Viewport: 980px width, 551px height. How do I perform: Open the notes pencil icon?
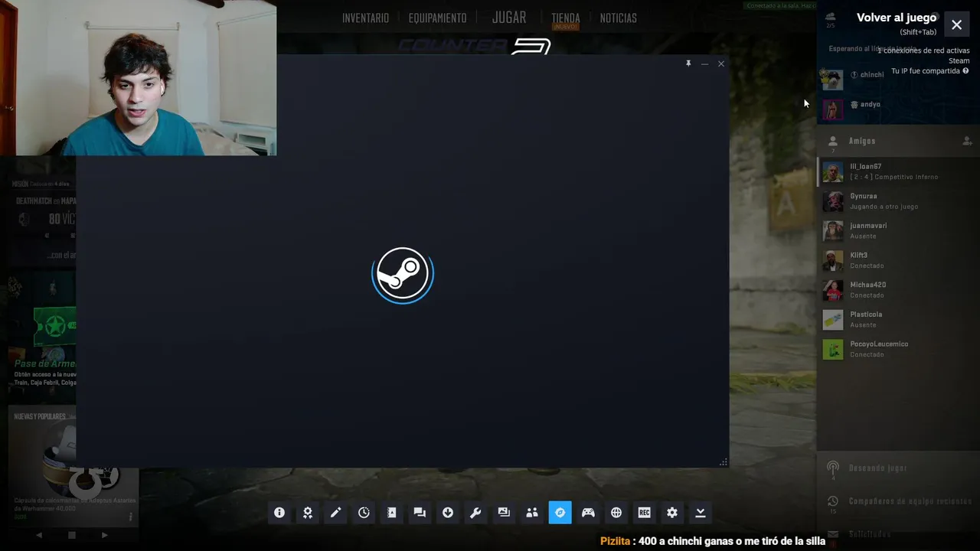pyautogui.click(x=335, y=513)
